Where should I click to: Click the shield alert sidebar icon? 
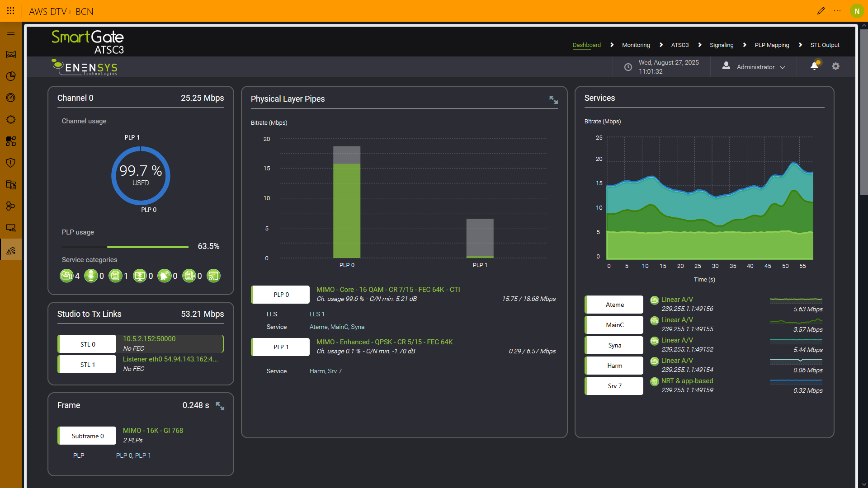11,163
